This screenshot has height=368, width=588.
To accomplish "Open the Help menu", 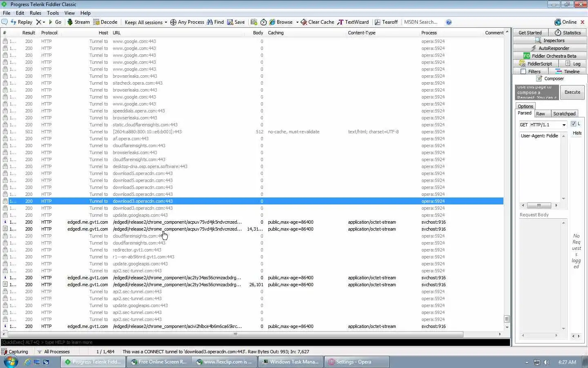I will pyautogui.click(x=85, y=13).
